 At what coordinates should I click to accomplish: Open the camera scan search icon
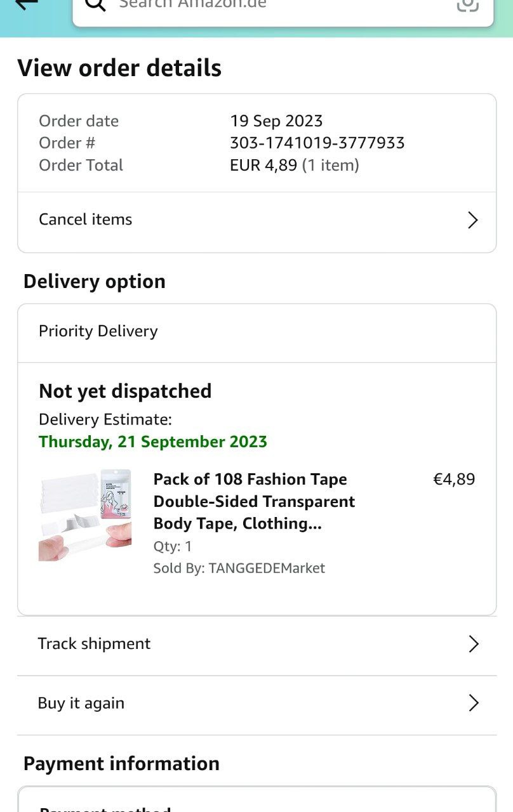(x=467, y=4)
